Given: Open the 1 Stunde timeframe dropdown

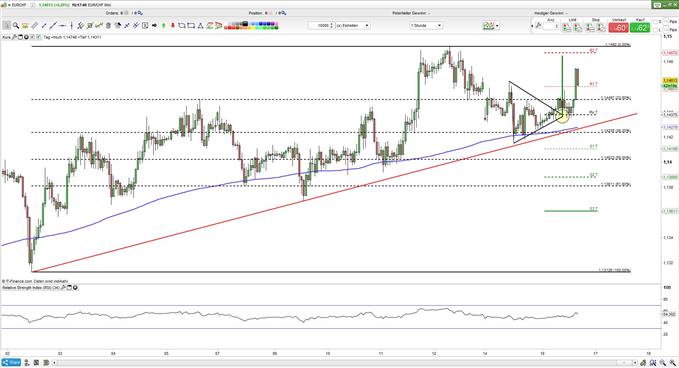Looking at the screenshot, I should click(426, 26).
